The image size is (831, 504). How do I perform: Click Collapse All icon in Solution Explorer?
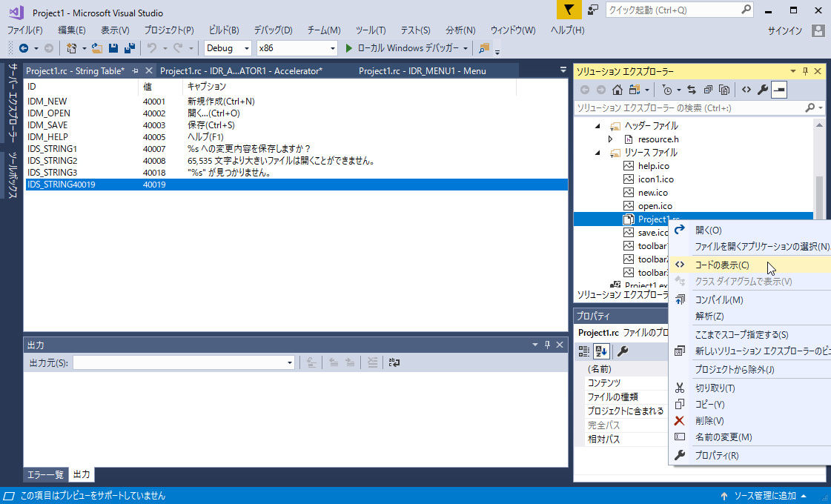click(708, 90)
